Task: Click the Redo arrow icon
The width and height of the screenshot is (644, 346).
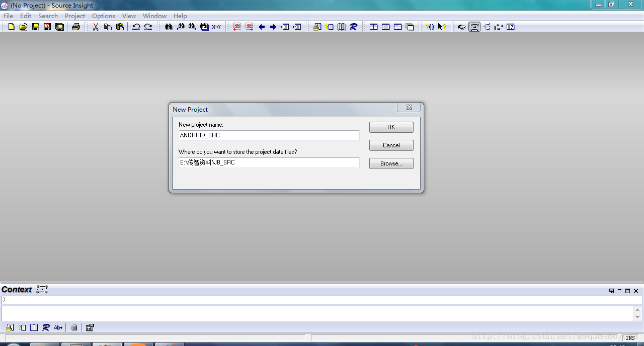Action: (x=148, y=27)
